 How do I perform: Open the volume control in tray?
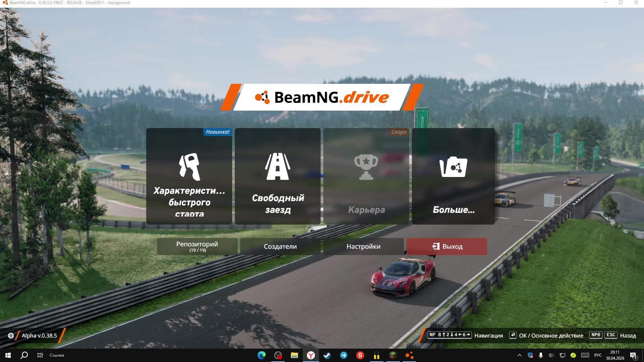(x=551, y=355)
